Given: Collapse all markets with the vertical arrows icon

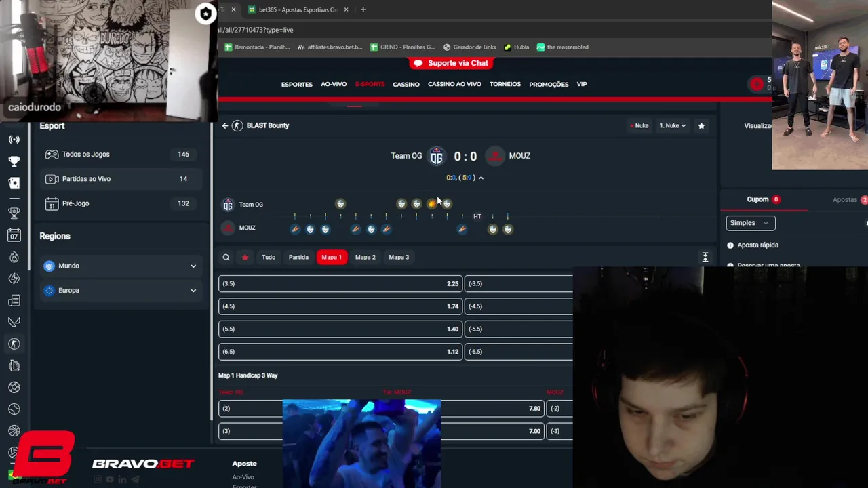Looking at the screenshot, I should [x=705, y=257].
